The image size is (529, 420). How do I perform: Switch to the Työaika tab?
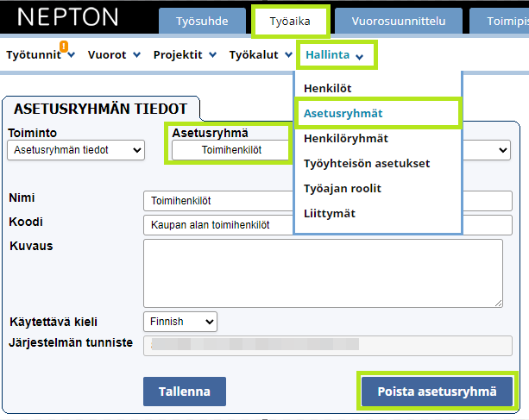click(289, 21)
